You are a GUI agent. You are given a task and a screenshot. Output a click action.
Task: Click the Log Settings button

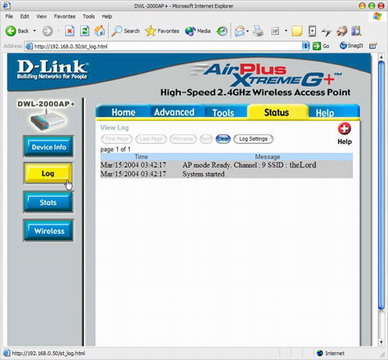253,139
